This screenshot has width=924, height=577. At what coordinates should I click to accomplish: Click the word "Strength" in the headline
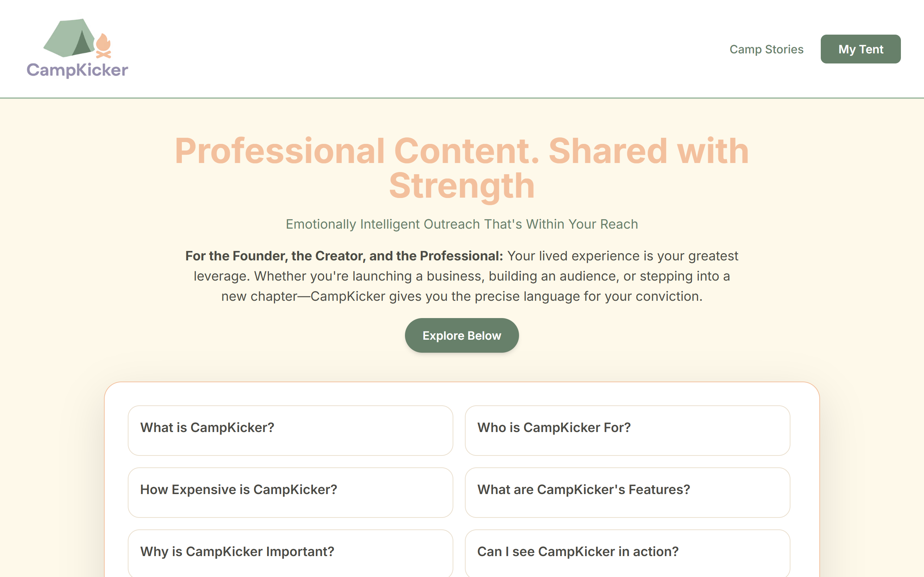click(462, 186)
